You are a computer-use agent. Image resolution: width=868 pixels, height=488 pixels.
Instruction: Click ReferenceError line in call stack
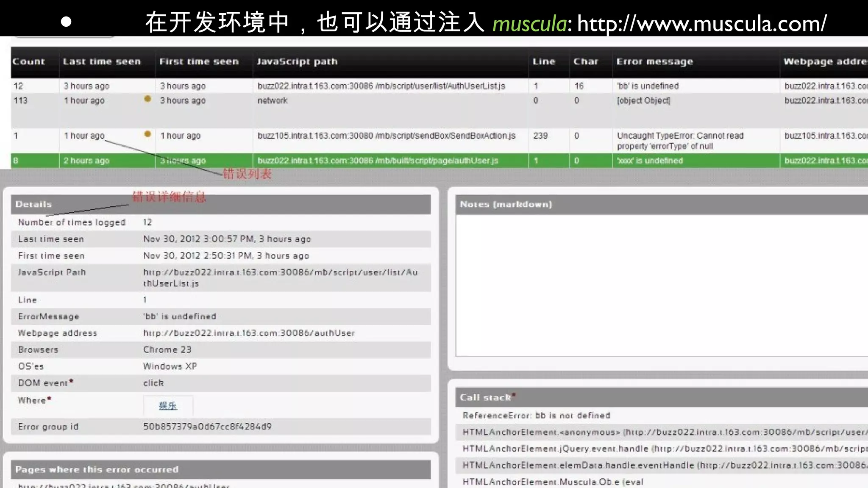tap(536, 416)
